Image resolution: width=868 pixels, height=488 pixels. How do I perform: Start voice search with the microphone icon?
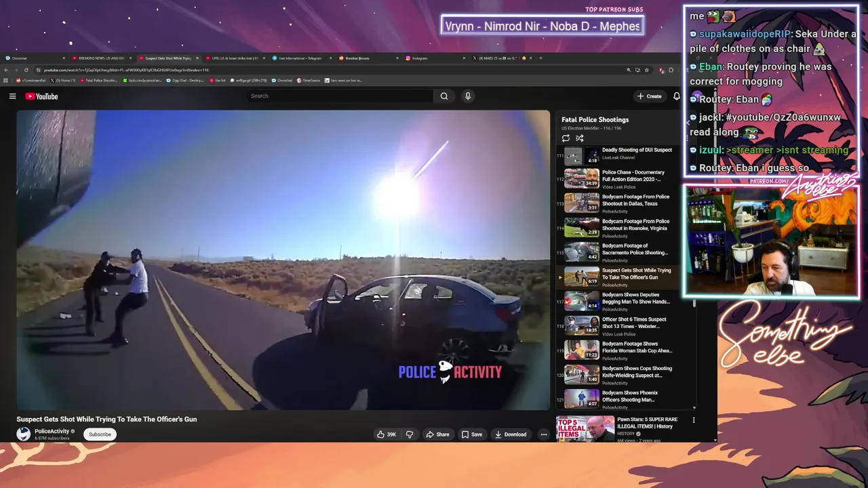(467, 96)
